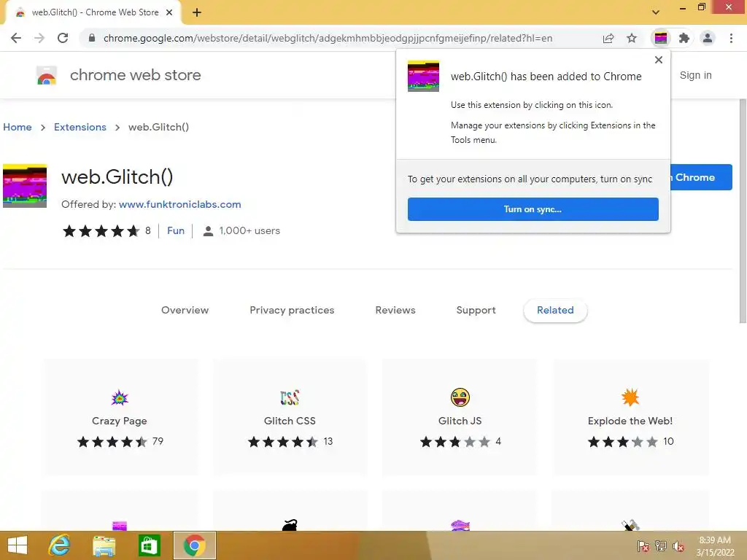Viewport: 747px width, 560px height.
Task: Click the Explode the Web! title
Action: (630, 421)
